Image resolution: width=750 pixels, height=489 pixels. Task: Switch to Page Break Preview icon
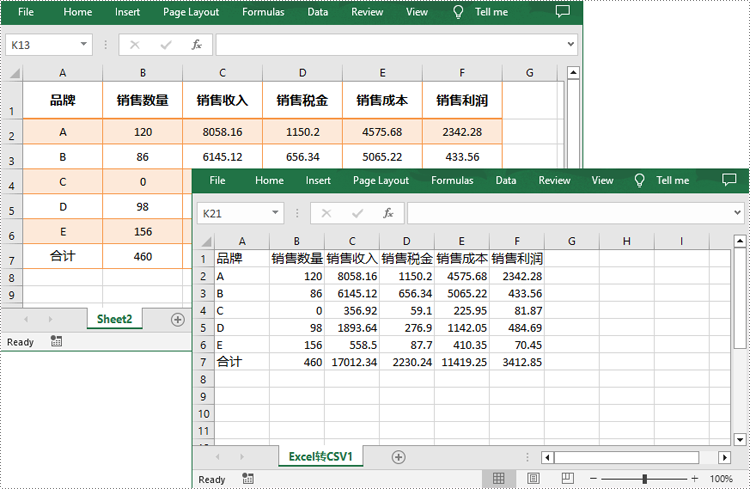click(567, 478)
